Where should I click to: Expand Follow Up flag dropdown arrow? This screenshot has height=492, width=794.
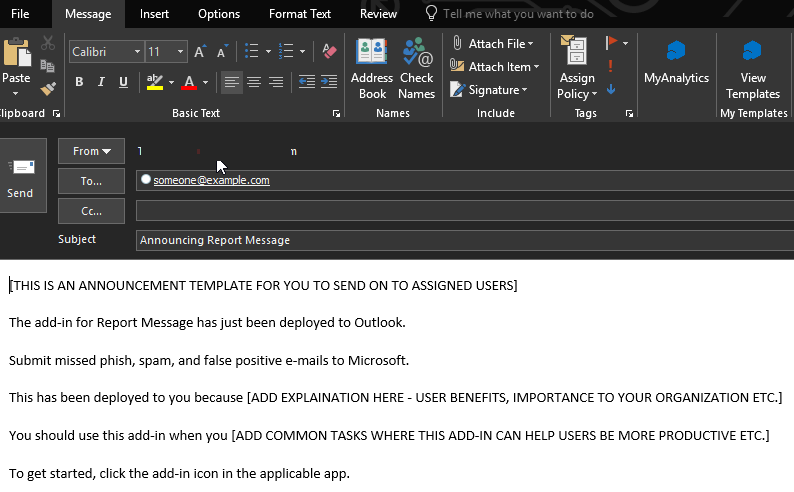click(625, 43)
